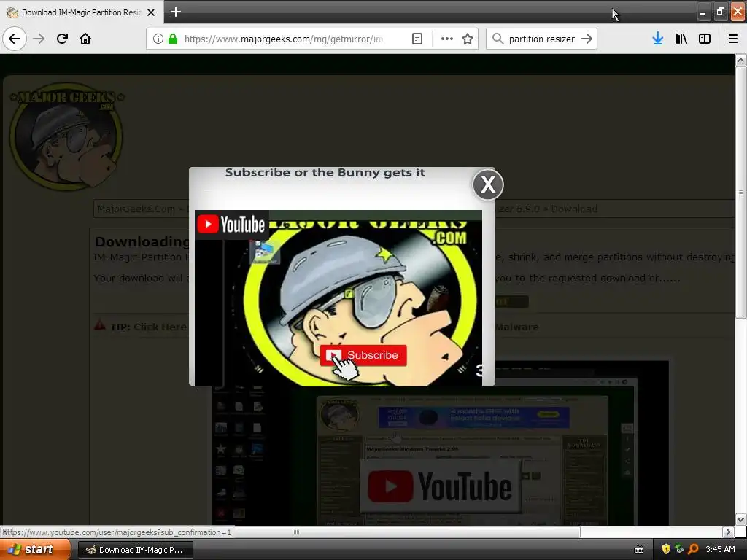This screenshot has width=747, height=560.
Task: Click the MajorGeeks.Com breadcrumb link
Action: pos(136,209)
